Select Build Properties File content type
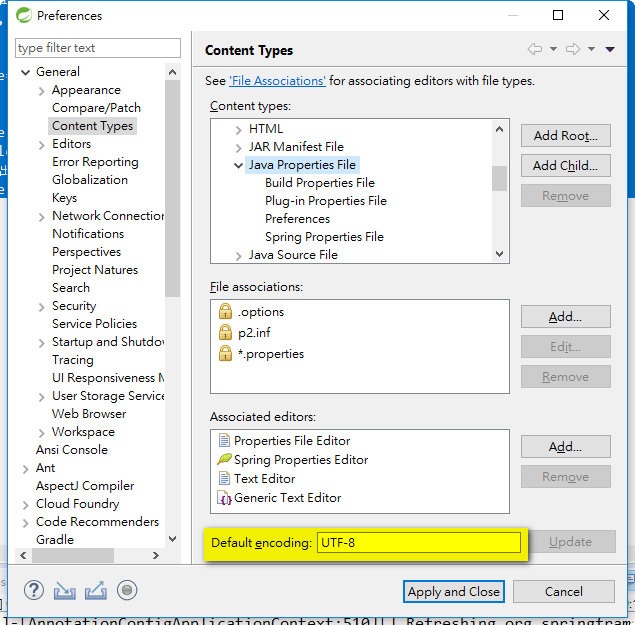The height and width of the screenshot is (625, 635). (320, 183)
